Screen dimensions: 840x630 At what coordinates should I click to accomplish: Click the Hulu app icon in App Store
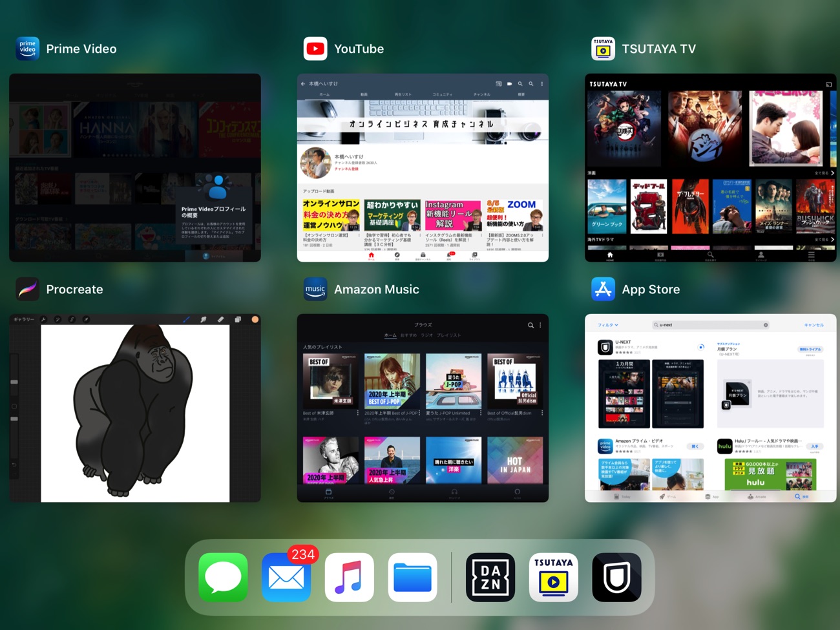pos(724,446)
